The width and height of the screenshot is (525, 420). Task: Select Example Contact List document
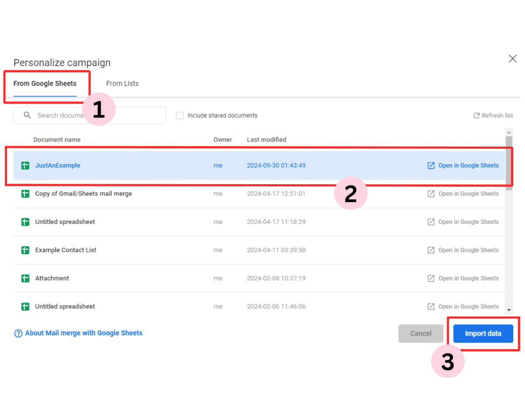pos(66,250)
